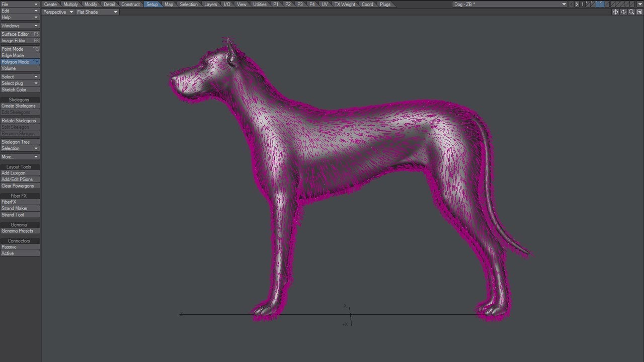Open Strand Maker
The image size is (644, 362).
coord(20,209)
